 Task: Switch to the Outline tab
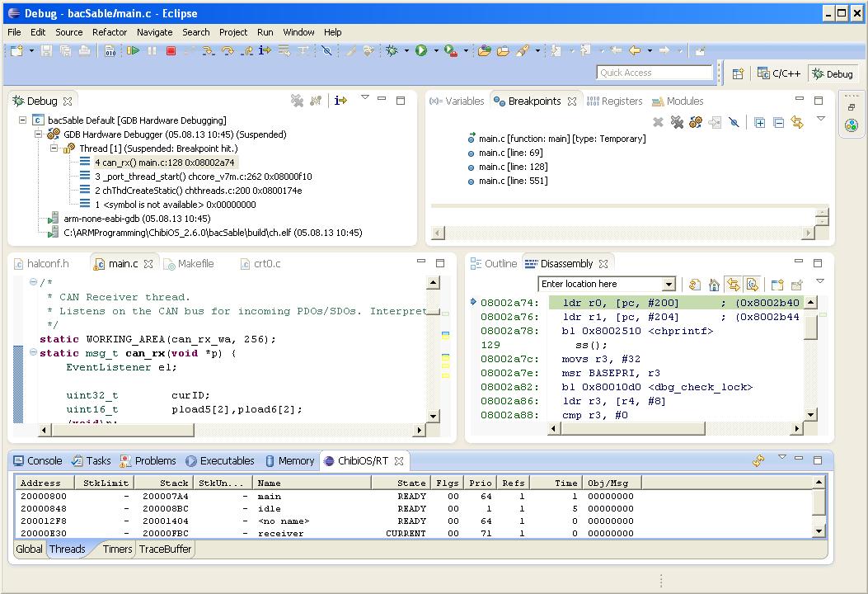pyautogui.click(x=494, y=264)
